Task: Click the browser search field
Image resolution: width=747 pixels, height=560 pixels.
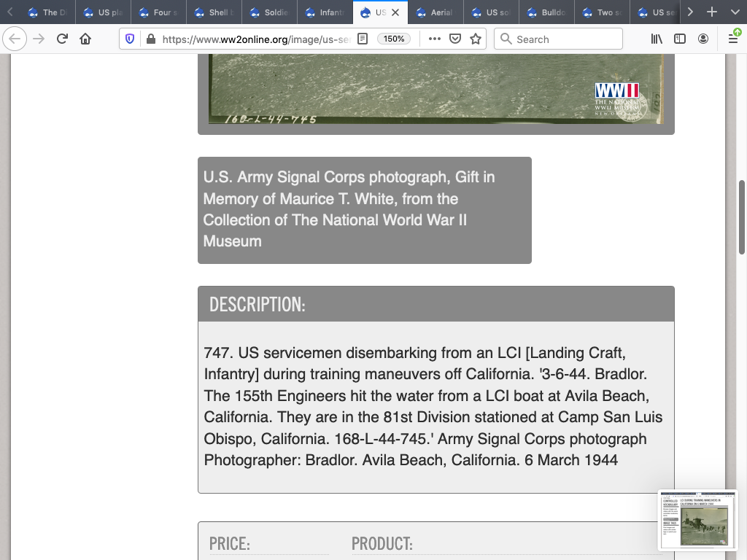Action: (x=558, y=39)
